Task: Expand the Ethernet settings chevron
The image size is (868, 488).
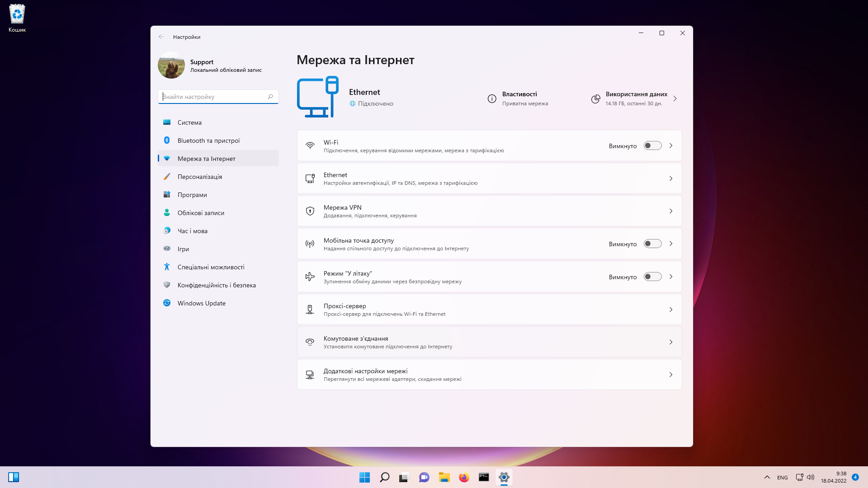Action: coord(671,178)
